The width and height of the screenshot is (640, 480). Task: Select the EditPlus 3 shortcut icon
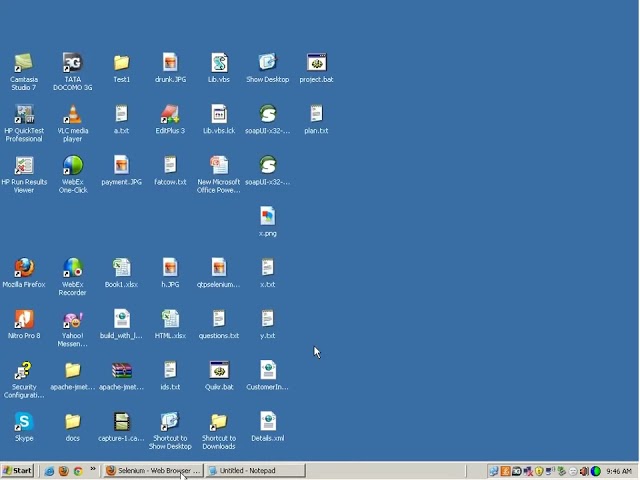[170, 115]
